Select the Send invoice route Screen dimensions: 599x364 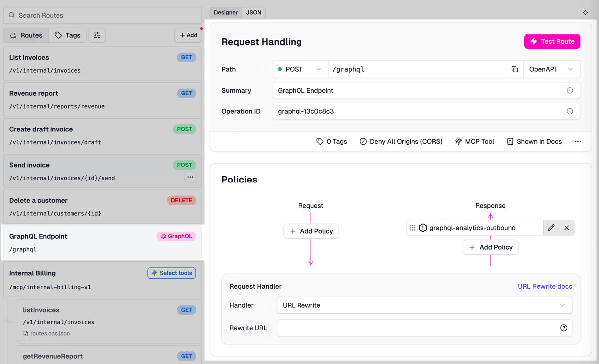pyautogui.click(x=103, y=171)
